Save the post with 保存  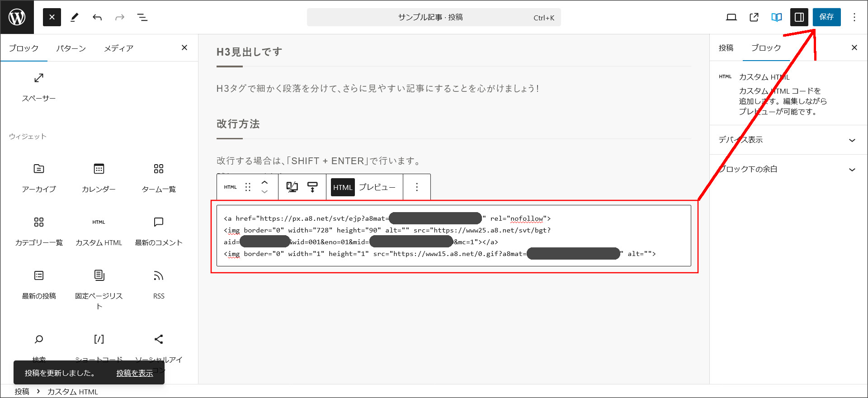click(826, 17)
